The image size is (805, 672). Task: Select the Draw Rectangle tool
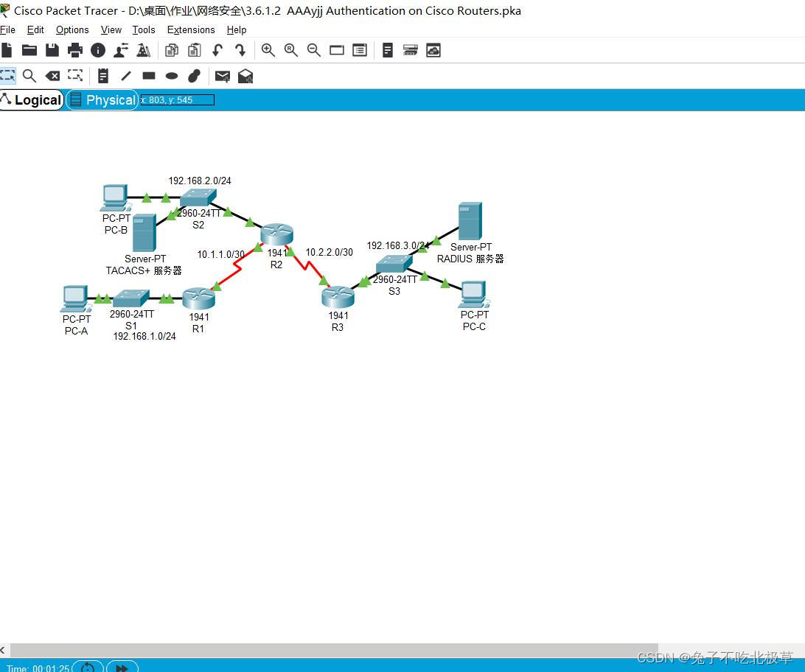tap(149, 76)
